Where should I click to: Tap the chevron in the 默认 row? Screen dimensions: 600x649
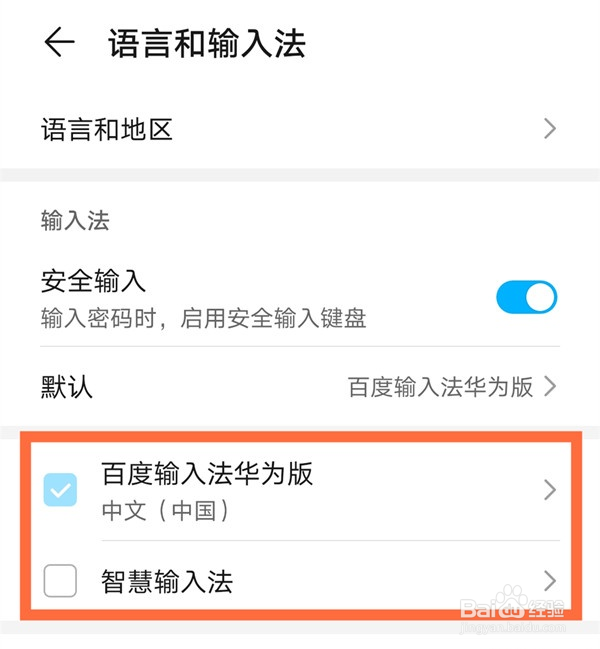click(x=550, y=387)
